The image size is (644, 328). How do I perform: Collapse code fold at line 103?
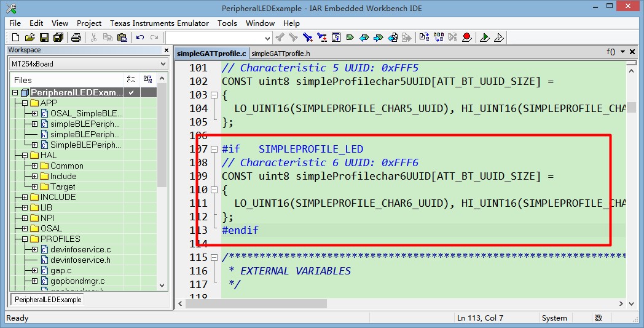click(x=214, y=95)
